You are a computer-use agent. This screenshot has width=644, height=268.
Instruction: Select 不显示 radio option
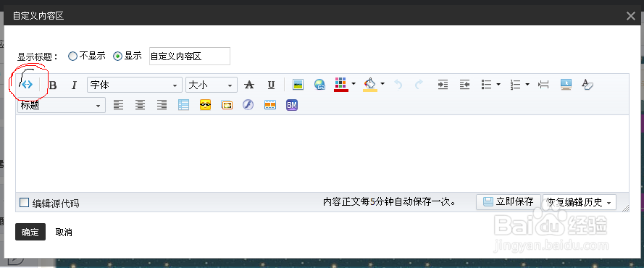(72, 56)
